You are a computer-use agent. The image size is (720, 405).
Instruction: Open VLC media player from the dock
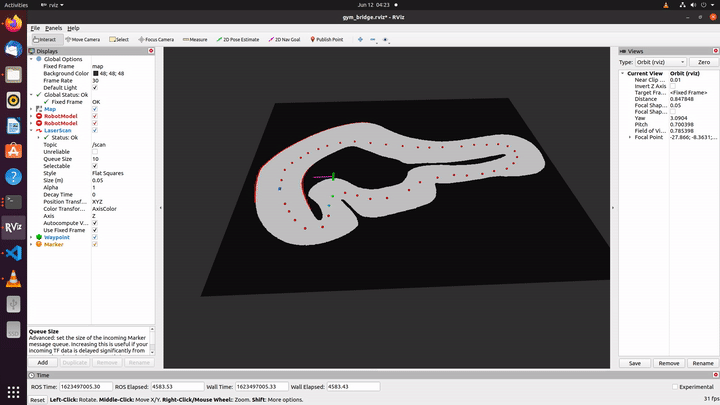pyautogui.click(x=13, y=278)
